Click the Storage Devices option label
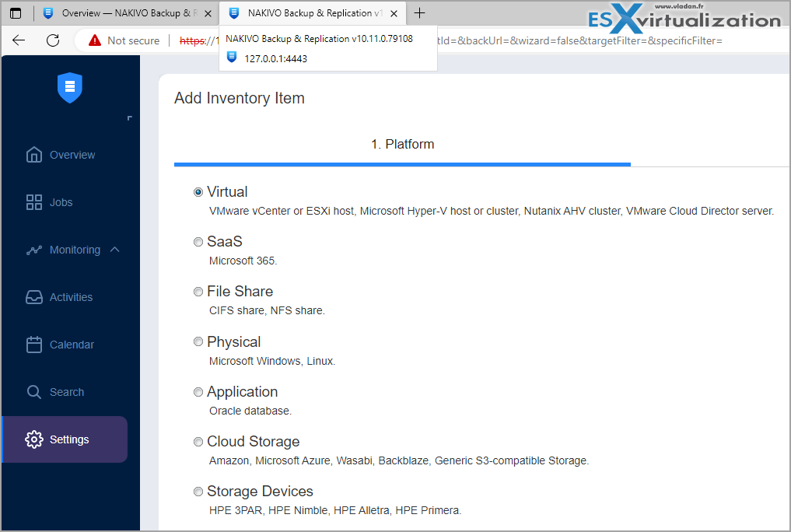Image resolution: width=791 pixels, height=532 pixels. coord(260,491)
